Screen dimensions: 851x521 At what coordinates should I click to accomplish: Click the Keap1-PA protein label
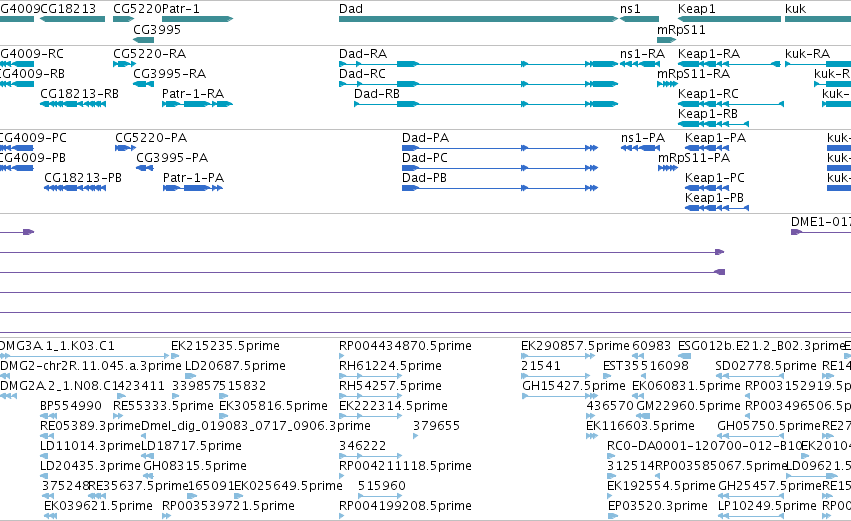point(715,138)
